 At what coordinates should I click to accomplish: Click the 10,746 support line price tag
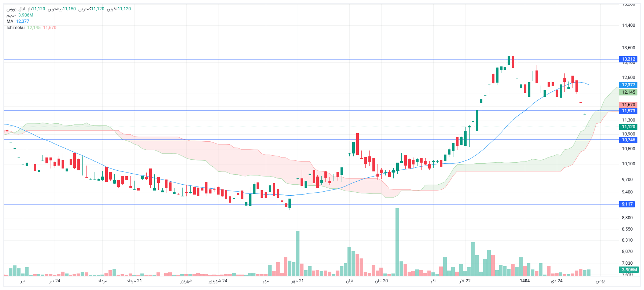point(628,140)
